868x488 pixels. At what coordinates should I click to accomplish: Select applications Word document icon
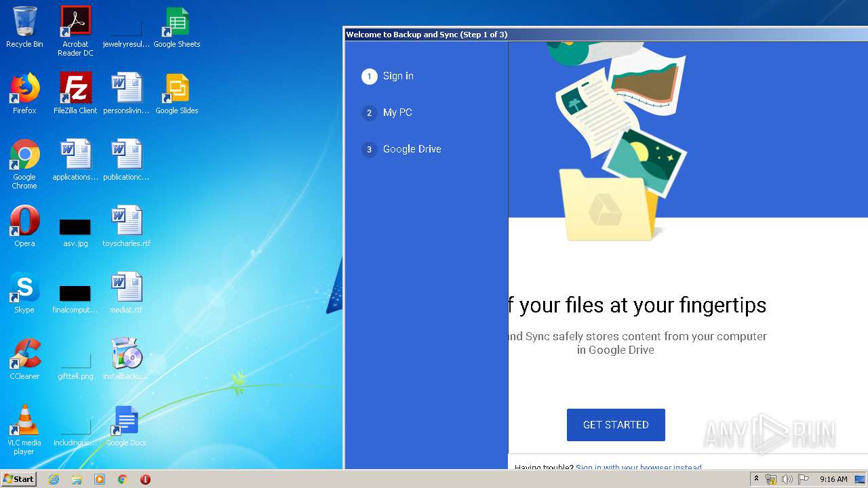pos(75,160)
